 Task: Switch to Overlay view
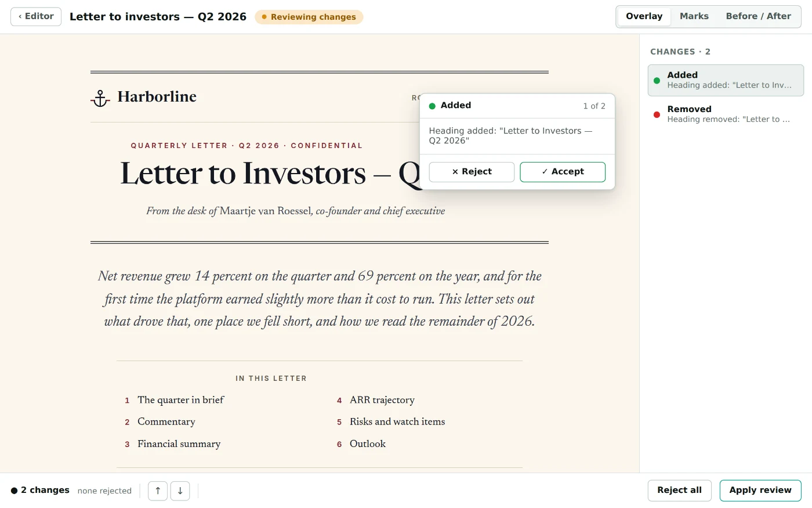point(644,16)
